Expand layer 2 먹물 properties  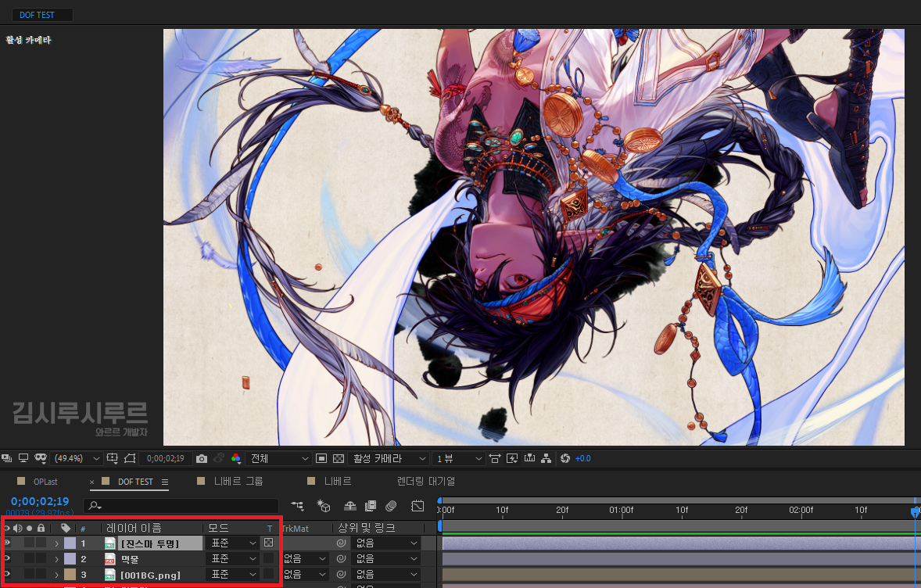(56, 559)
